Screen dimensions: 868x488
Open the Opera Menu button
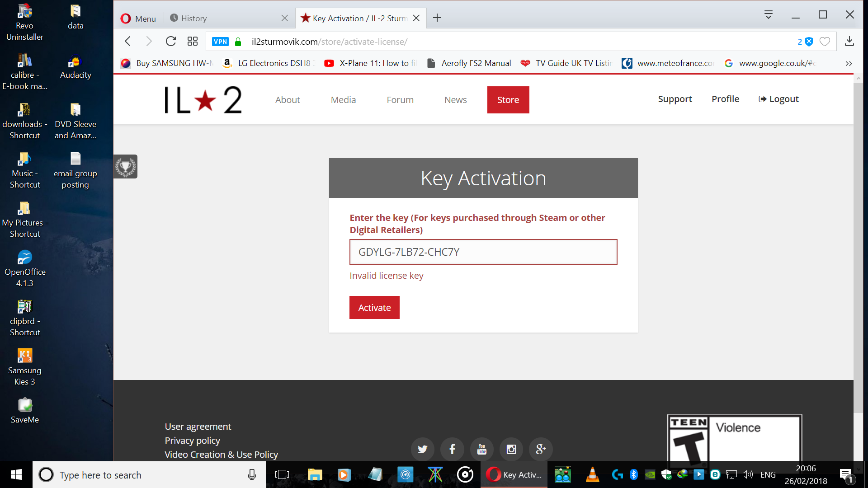pyautogui.click(x=138, y=18)
